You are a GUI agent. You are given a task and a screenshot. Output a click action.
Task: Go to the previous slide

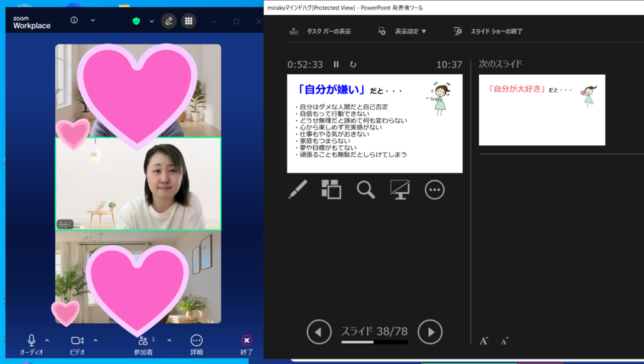319,332
